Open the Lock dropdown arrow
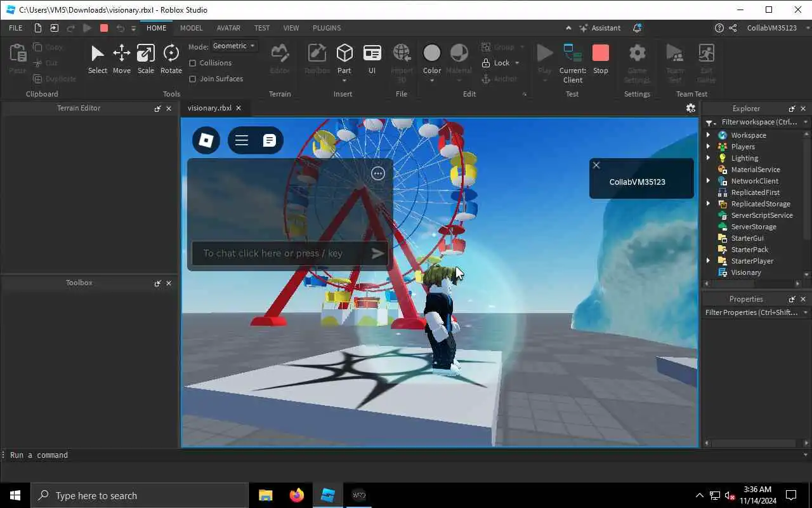The image size is (812, 508). (x=517, y=63)
